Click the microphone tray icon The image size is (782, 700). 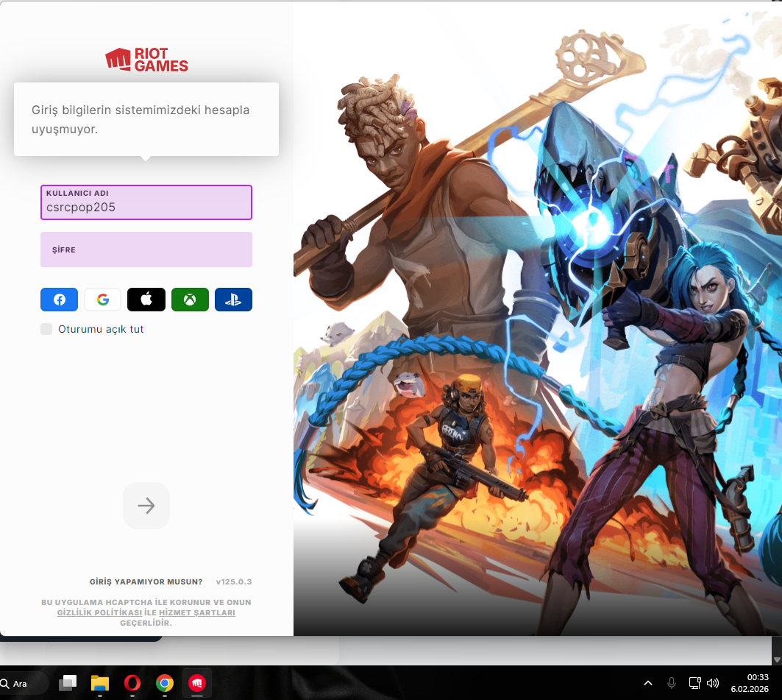click(672, 683)
